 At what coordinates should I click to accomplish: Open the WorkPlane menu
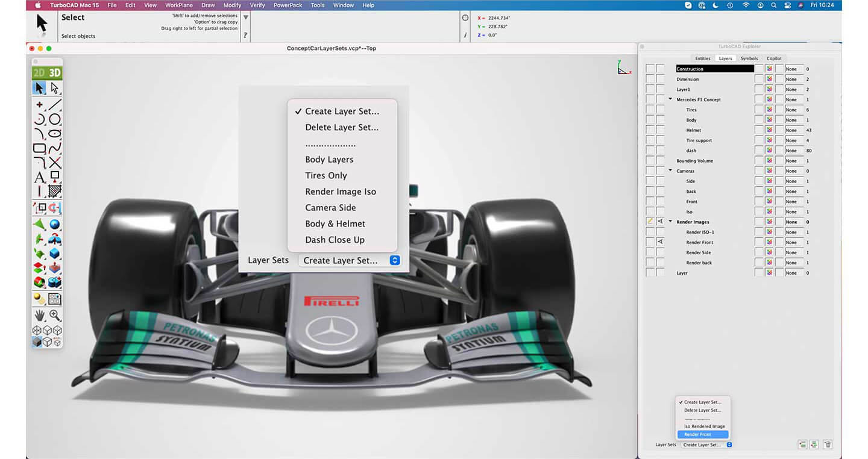[x=178, y=5]
